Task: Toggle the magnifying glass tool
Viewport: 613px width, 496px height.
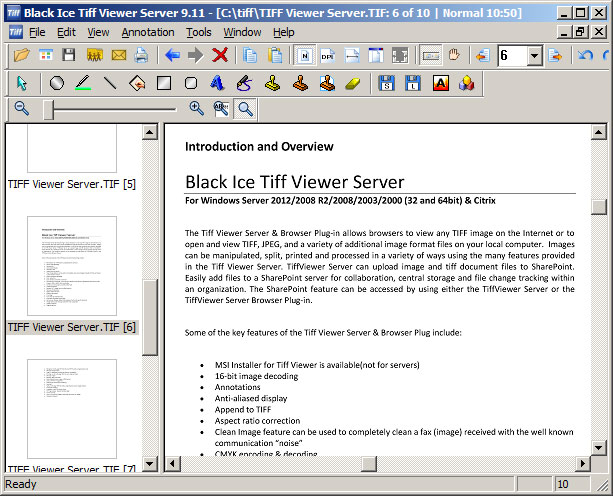Action: tap(245, 109)
